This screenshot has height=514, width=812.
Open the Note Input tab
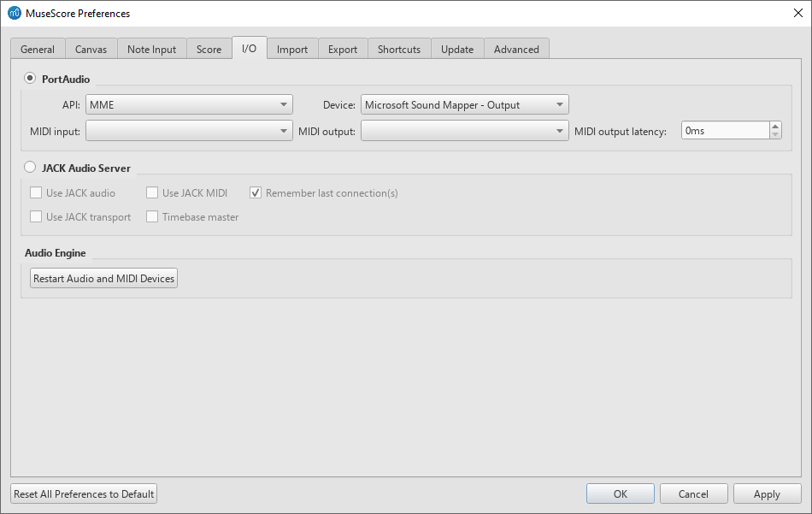(151, 50)
